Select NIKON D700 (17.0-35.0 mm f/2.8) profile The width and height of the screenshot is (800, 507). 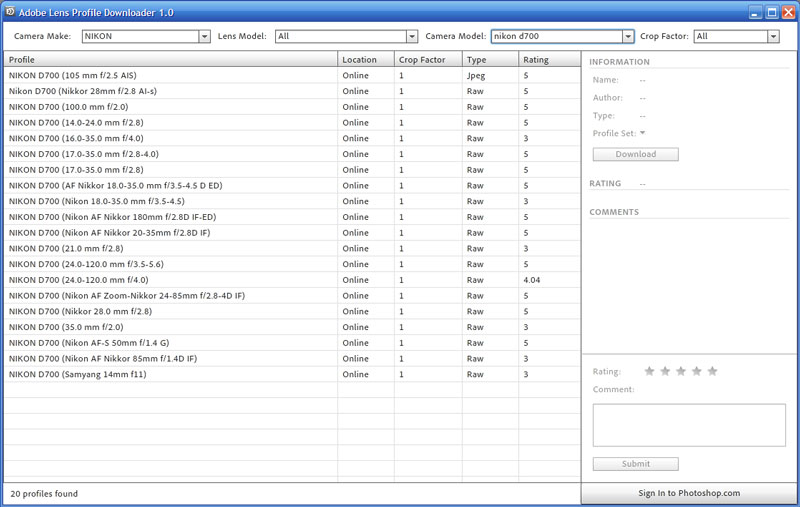point(292,170)
